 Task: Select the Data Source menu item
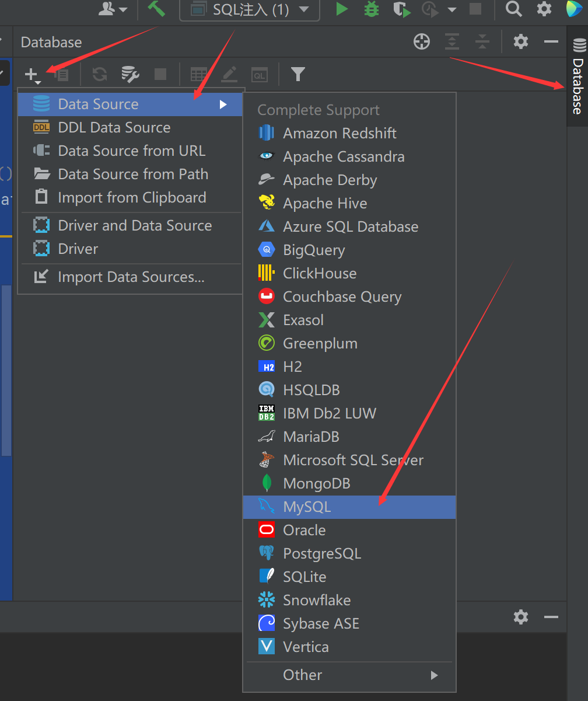click(x=130, y=104)
